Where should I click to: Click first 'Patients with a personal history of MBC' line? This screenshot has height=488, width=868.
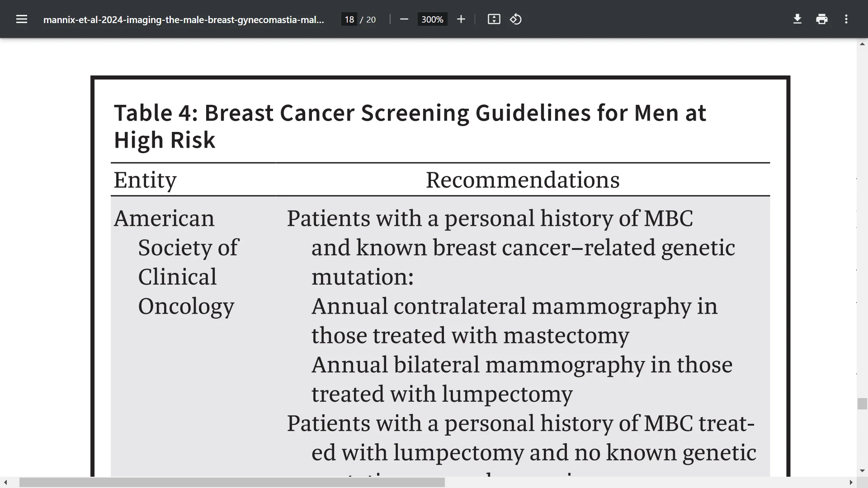click(490, 219)
